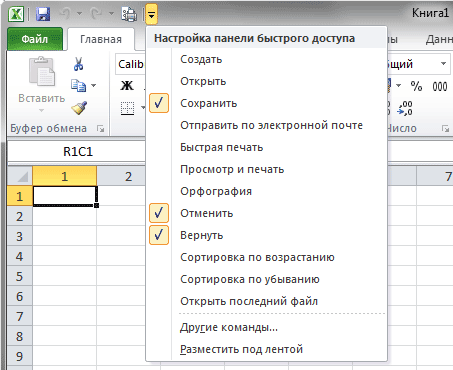Open the Буфер обмена dialog launcher
The height and width of the screenshot is (370, 453).
(x=100, y=128)
